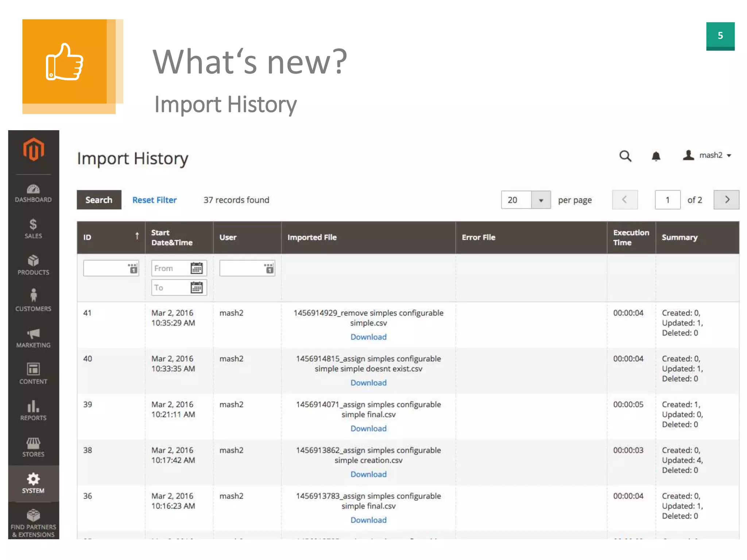Image resolution: width=747 pixels, height=560 pixels.
Task: Open the Customers sidebar menu
Action: click(33, 301)
